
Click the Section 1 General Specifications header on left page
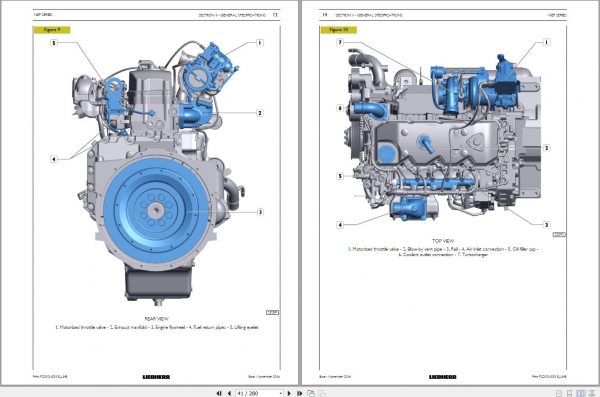[232, 15]
